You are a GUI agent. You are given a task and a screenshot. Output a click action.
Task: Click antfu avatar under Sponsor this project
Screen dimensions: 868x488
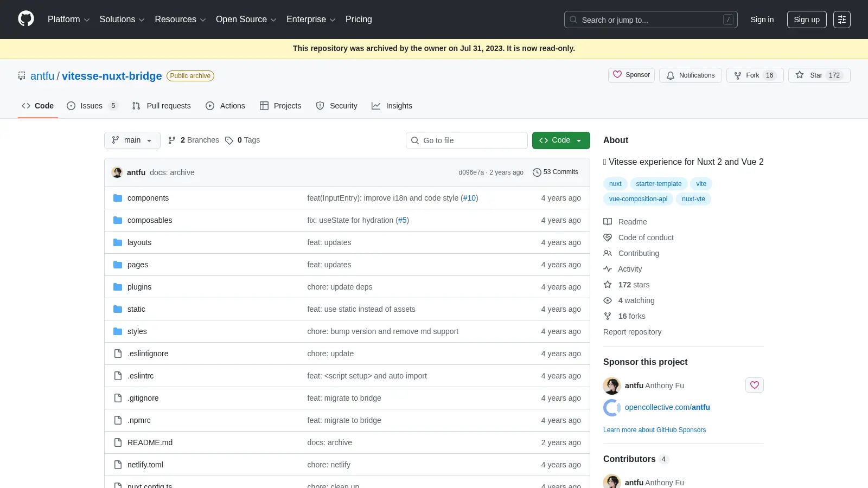[x=612, y=386]
